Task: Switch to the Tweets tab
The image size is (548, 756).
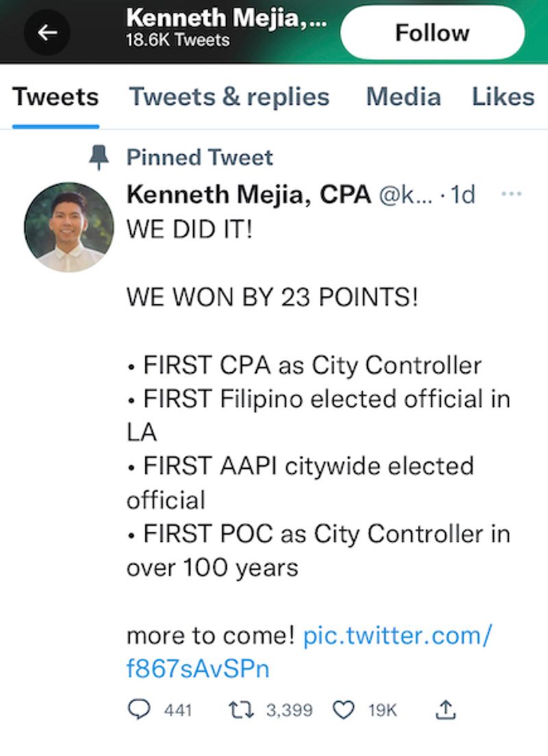Action: click(x=55, y=97)
